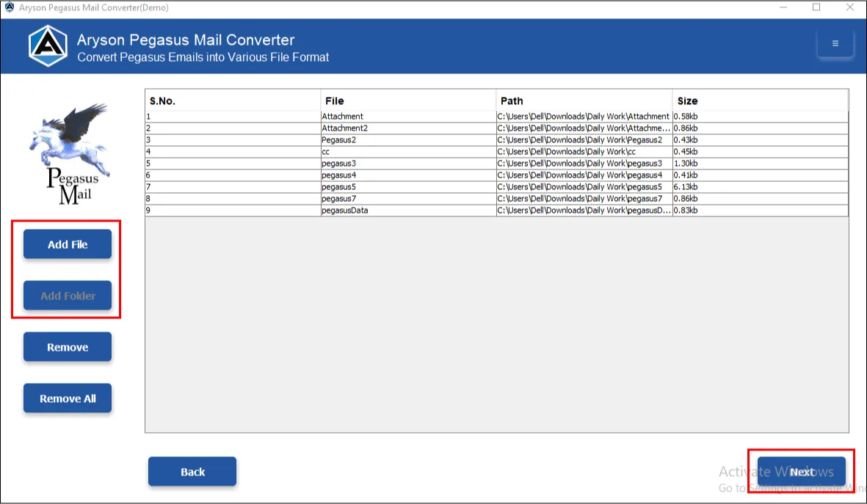The image size is (867, 504).
Task: Click the 1.30kb size cell
Action: 761,164
